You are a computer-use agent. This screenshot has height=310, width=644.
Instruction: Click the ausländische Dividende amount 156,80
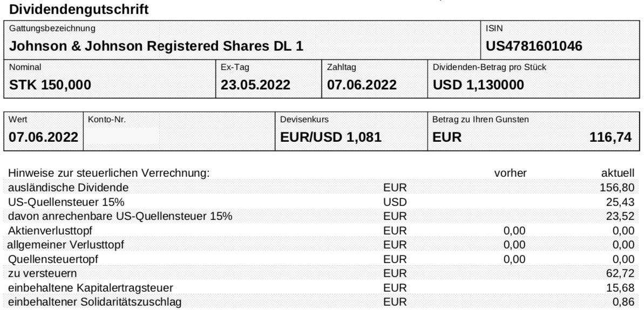617,188
